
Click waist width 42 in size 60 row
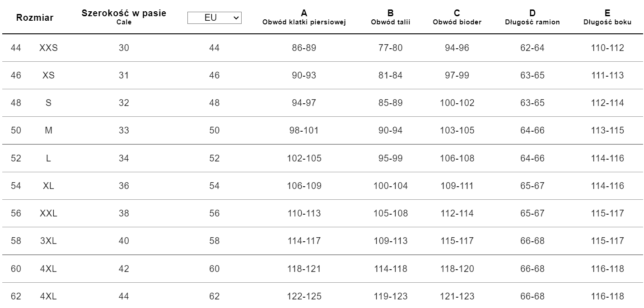124,269
